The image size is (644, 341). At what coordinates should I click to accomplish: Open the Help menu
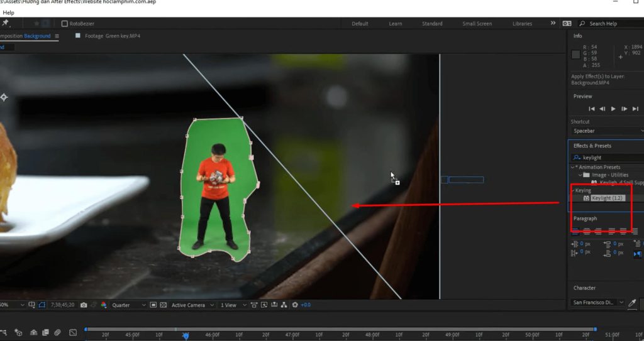pyautogui.click(x=8, y=13)
